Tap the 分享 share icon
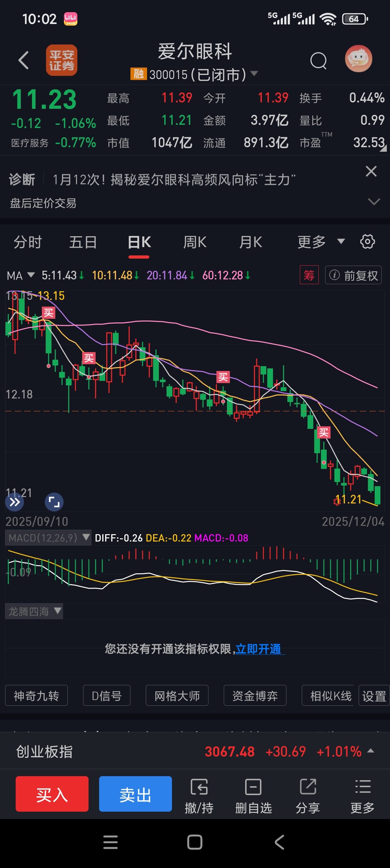The image size is (390, 868). tap(308, 797)
